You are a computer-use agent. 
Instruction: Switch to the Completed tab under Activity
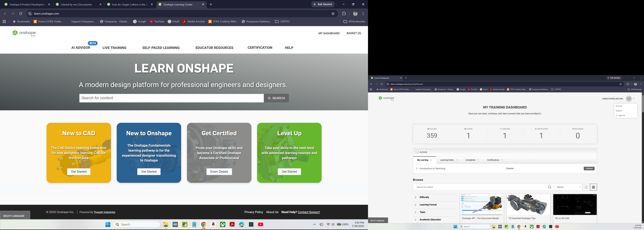tap(472, 160)
